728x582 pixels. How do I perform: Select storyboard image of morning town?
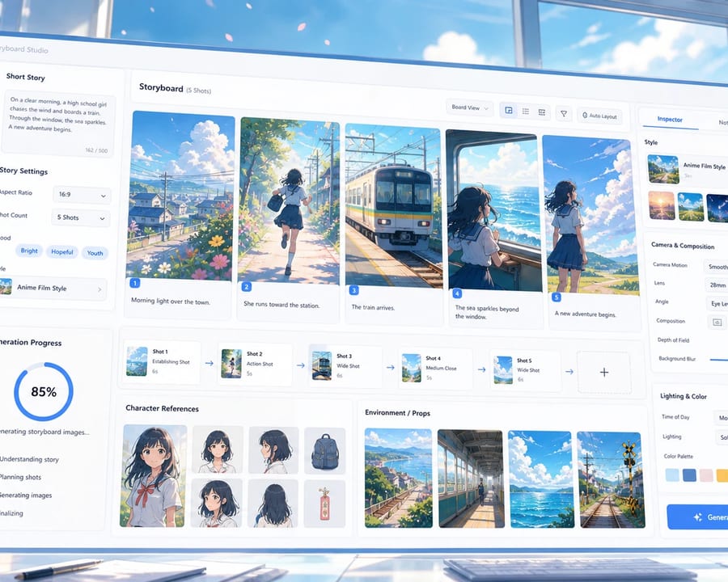(x=180, y=196)
